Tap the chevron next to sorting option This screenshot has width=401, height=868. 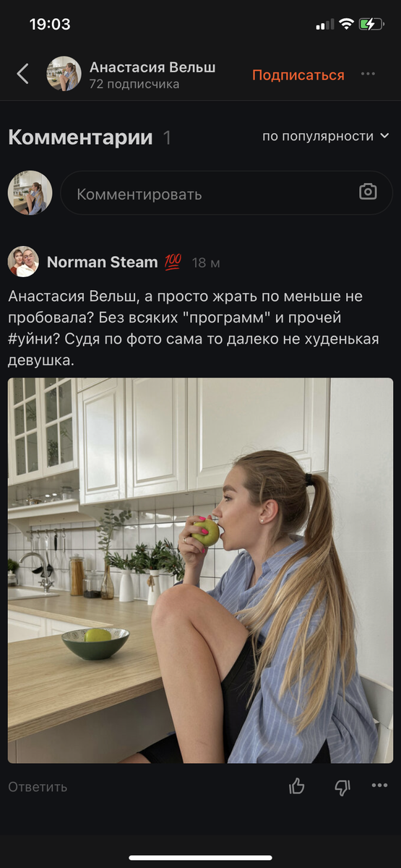pyautogui.click(x=384, y=136)
